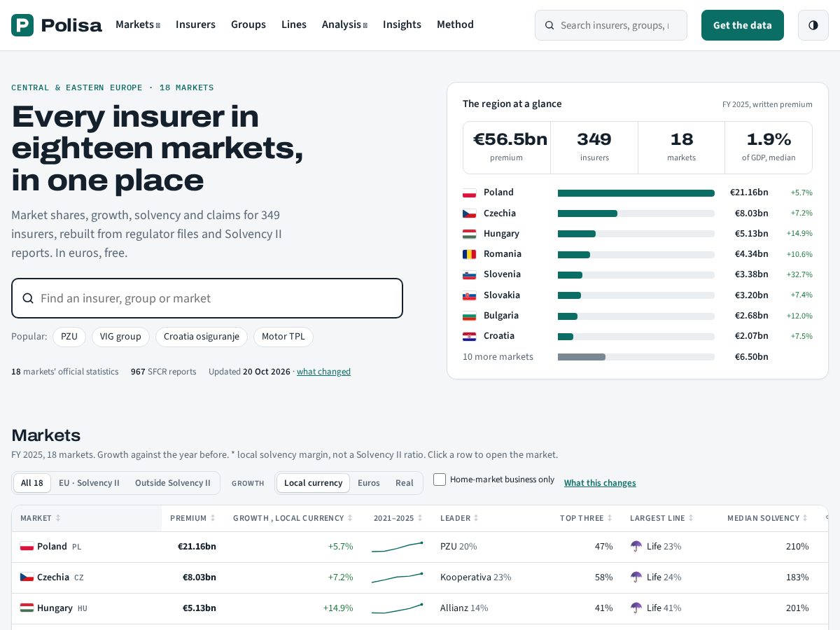Select EU · Solvency II filter
Viewport: 840px width, 630px height.
pos(89,483)
